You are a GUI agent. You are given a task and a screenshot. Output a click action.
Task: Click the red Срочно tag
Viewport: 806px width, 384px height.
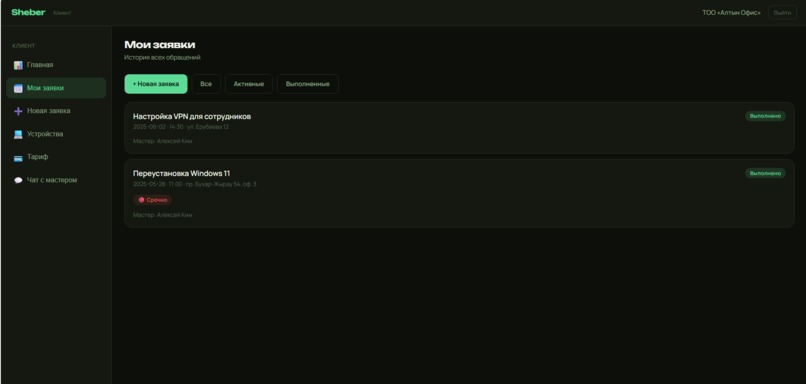tap(153, 200)
